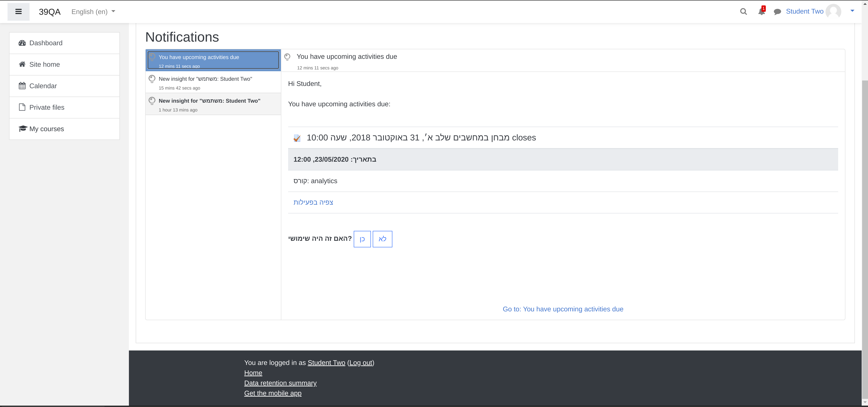This screenshot has height=407, width=868.
Task: Expand the user menu arrow
Action: pyautogui.click(x=852, y=11)
